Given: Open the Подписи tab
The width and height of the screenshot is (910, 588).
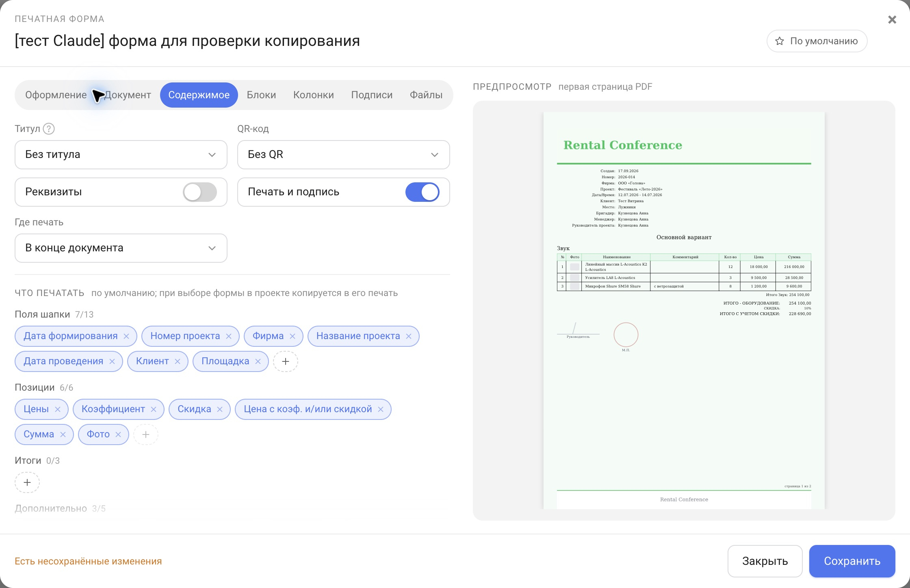Looking at the screenshot, I should coord(372,95).
